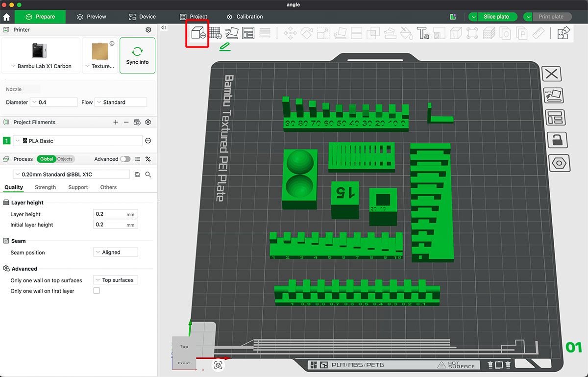Select the Move tool in the toolbar
The width and height of the screenshot is (588, 377).
[291, 33]
